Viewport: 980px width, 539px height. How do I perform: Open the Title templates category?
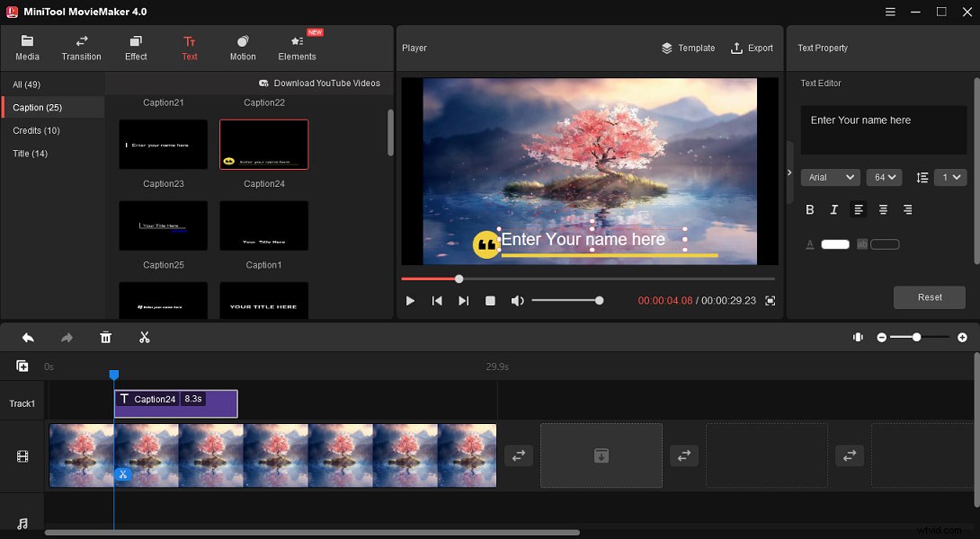tap(30, 154)
